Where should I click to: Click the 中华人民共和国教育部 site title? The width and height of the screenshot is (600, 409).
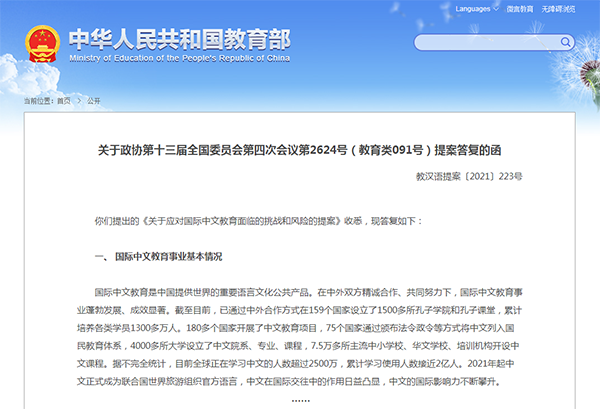coord(180,38)
